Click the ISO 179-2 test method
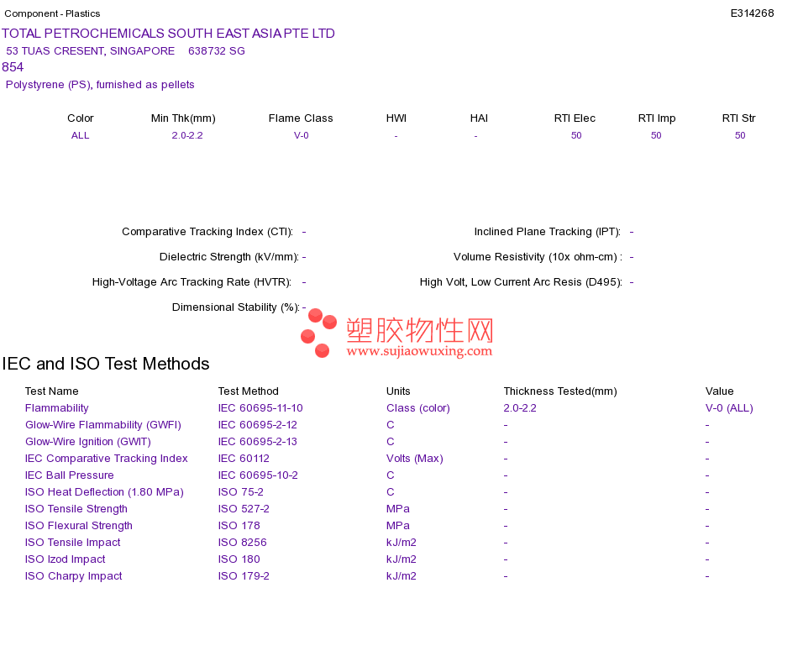798x672 pixels. click(244, 575)
